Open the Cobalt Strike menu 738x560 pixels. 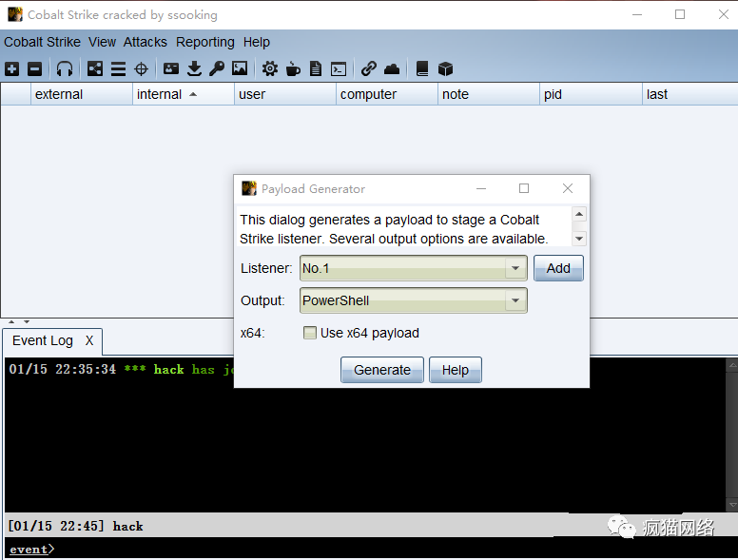[43, 43]
